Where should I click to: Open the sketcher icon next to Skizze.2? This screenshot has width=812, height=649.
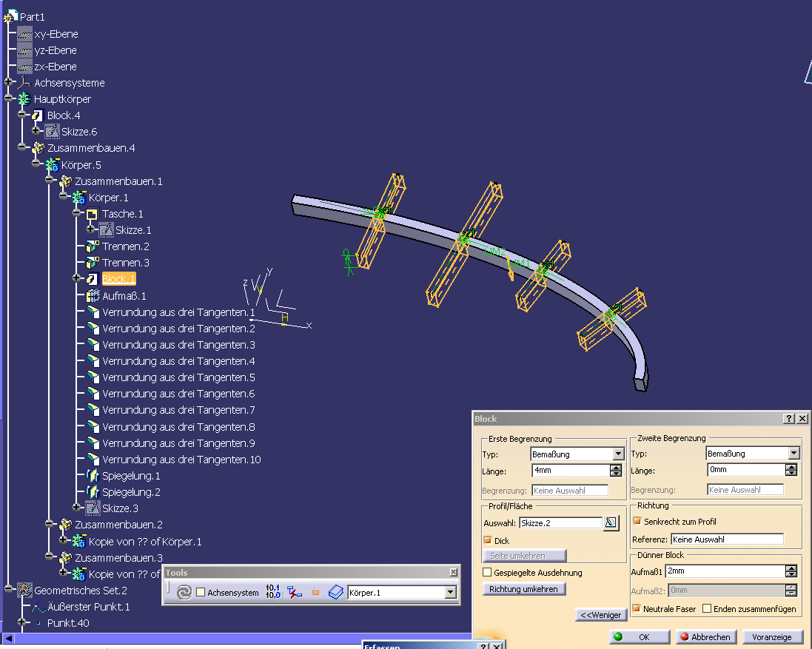pos(611,522)
